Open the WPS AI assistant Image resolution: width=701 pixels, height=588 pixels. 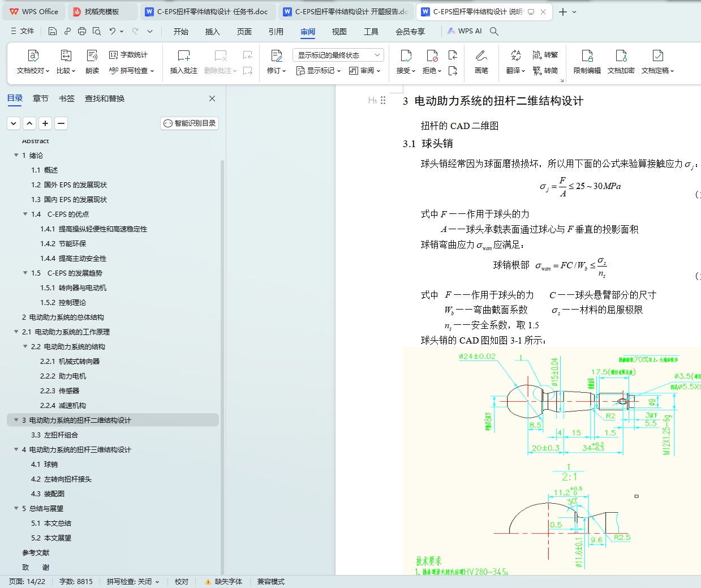point(465,31)
